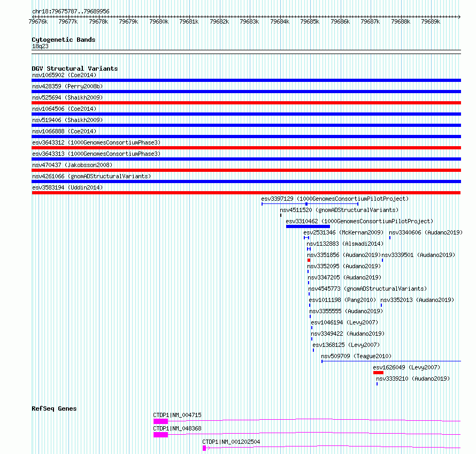Click esv3643313 1000GenomesConsortiumPhase3 label
The width and height of the screenshot is (476, 454).
[96, 154]
